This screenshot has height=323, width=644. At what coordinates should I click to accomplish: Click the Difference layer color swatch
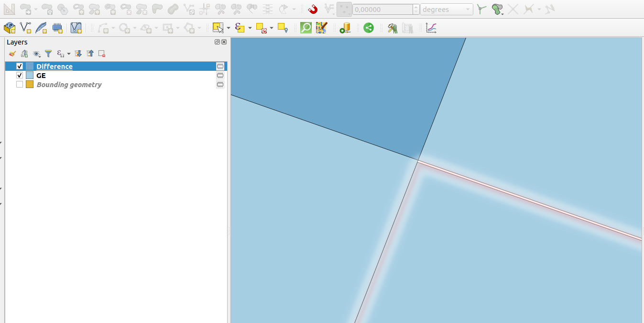(30, 66)
